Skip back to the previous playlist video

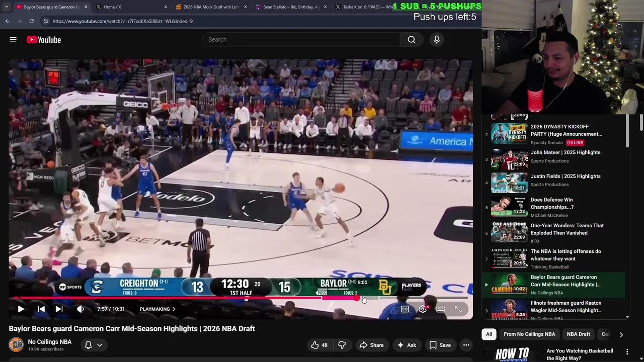(x=41, y=309)
